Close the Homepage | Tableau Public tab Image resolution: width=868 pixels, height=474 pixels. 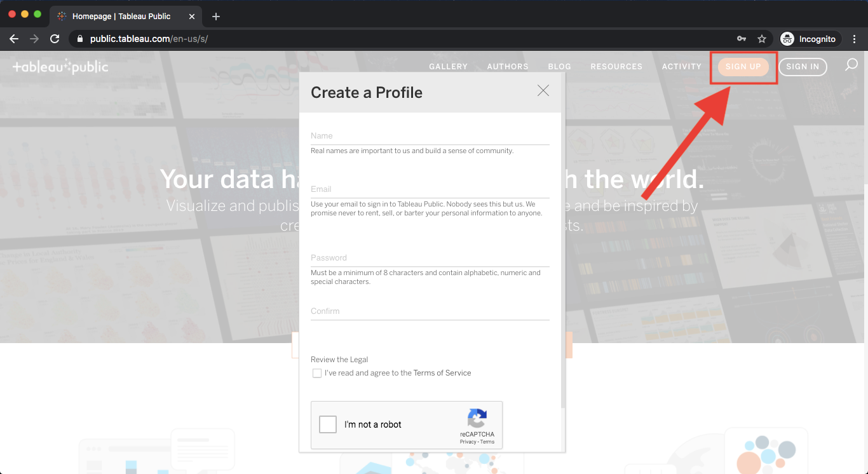coord(192,17)
